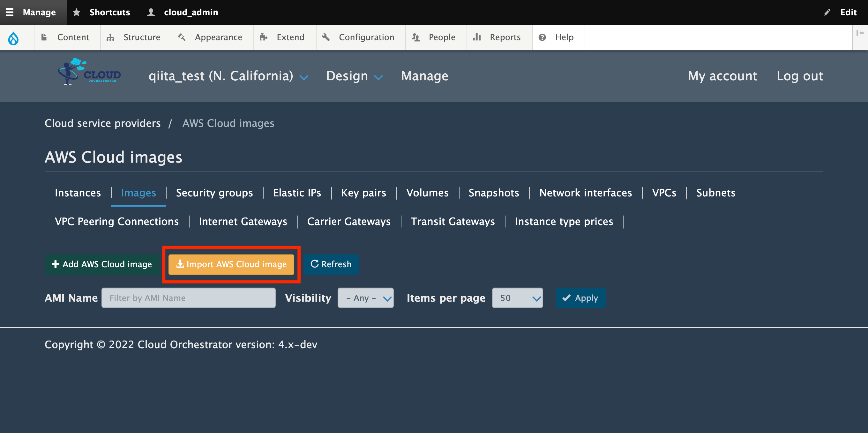The width and height of the screenshot is (868, 433).
Task: Switch to the Security groups tab
Action: point(214,193)
